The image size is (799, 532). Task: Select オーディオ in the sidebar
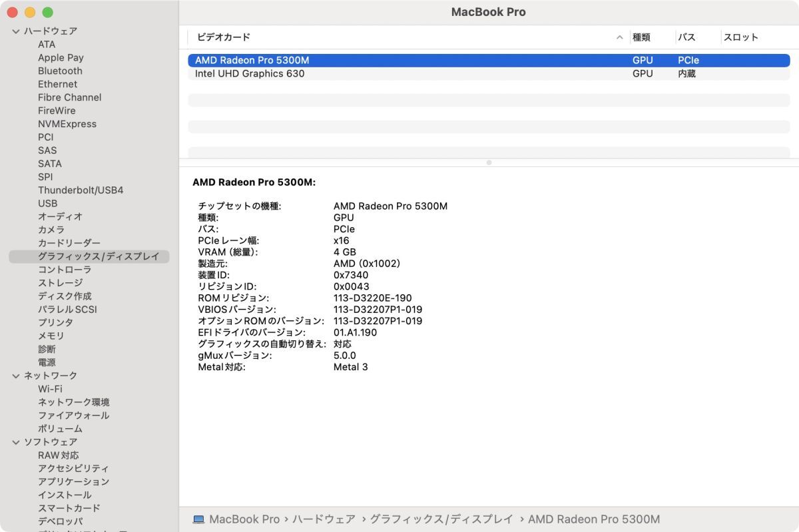pyautogui.click(x=60, y=216)
